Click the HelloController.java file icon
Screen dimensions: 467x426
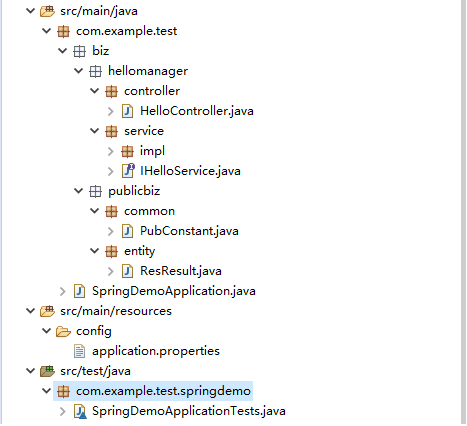(x=127, y=111)
